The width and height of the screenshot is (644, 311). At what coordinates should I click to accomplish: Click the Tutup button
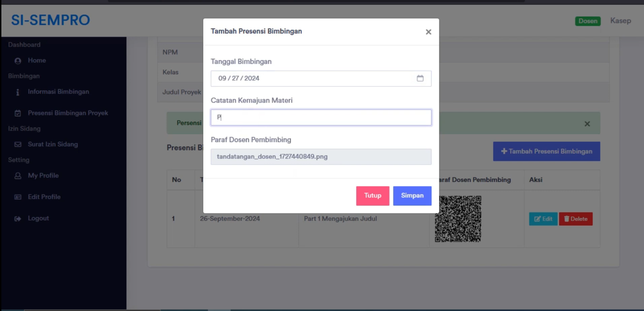tap(373, 196)
